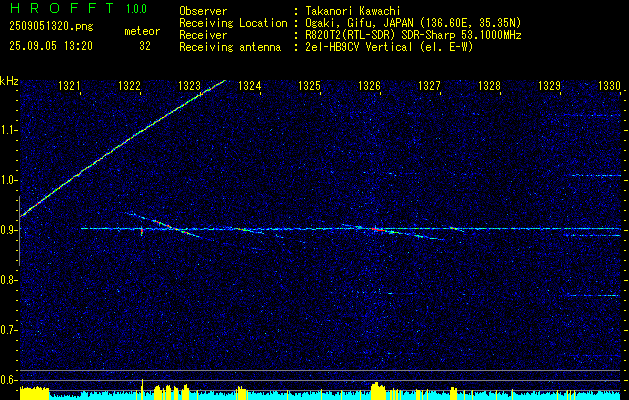629x400 pixels.
Task: Click the R820T2(RTL-SDR) receiver description
Action: pos(414,36)
